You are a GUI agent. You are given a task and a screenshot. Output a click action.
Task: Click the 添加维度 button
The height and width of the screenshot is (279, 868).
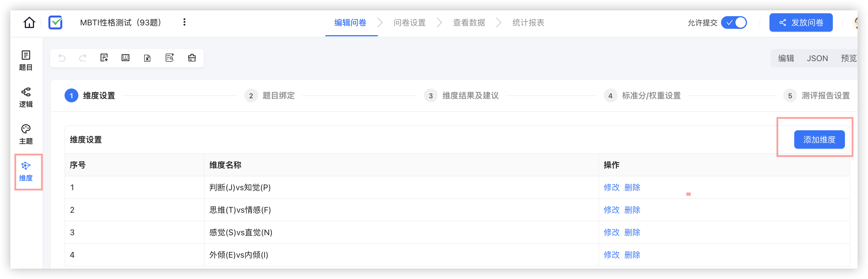pyautogui.click(x=819, y=139)
